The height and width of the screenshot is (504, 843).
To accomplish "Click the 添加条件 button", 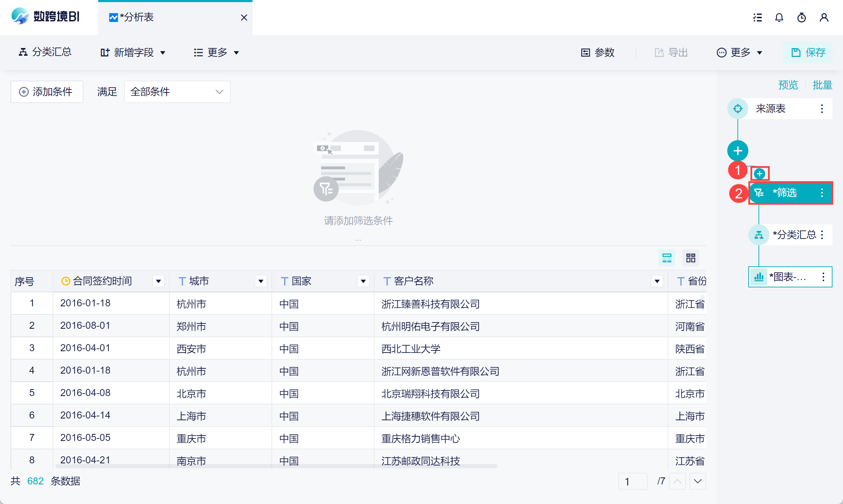I will 47,92.
